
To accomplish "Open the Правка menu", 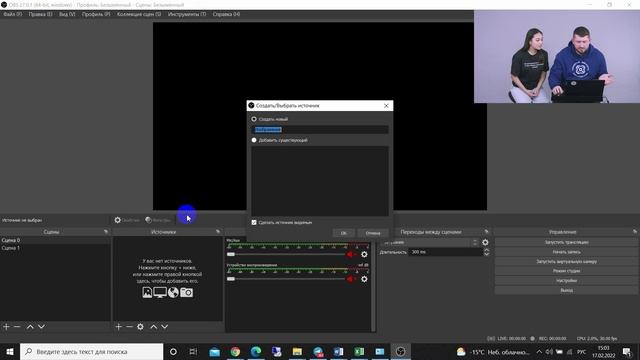I will click(x=40, y=14).
